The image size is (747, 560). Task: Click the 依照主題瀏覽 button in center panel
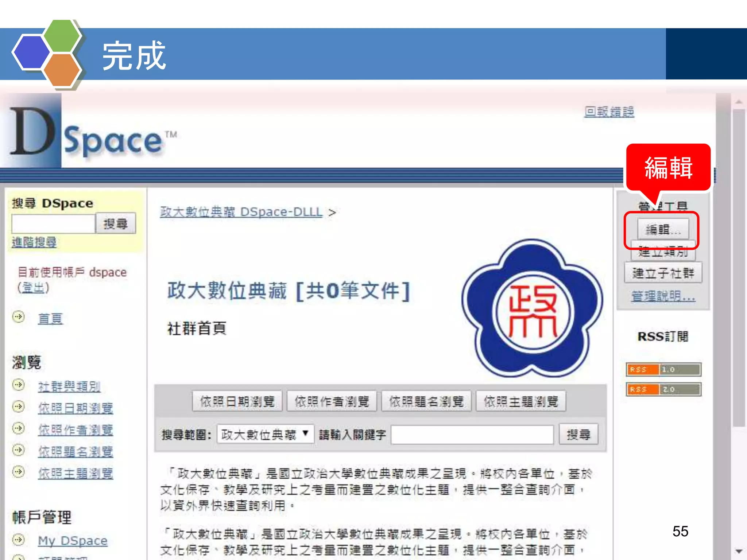pos(521,401)
